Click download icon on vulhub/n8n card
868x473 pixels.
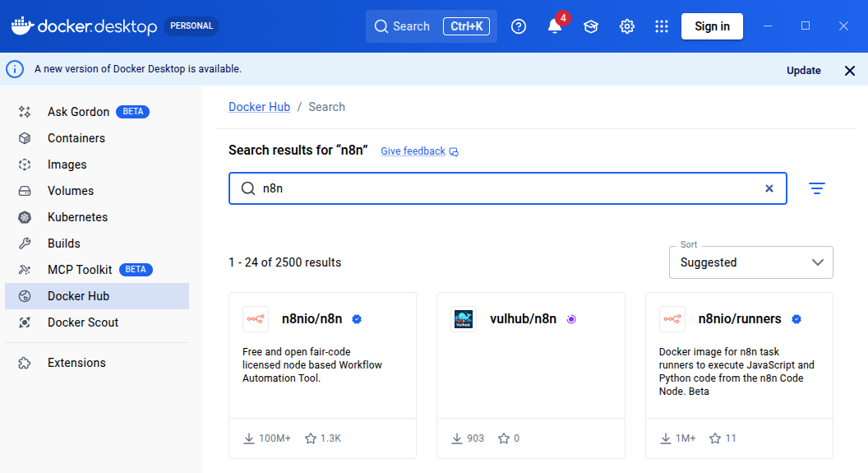(457, 438)
